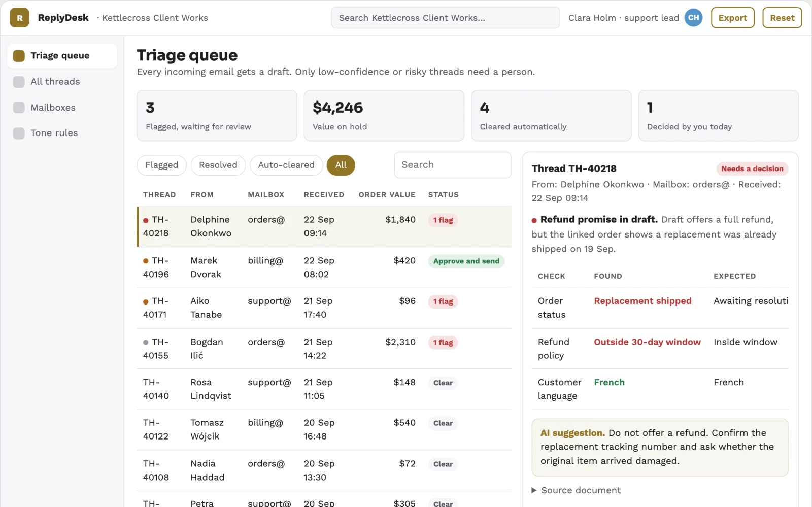Open the Tone rules menu item

tap(62, 133)
